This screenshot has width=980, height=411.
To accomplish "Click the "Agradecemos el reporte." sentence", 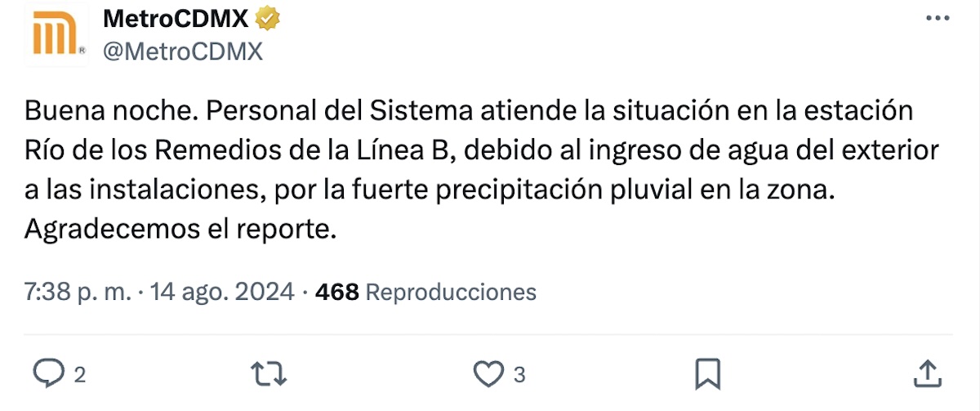I will [x=180, y=230].
